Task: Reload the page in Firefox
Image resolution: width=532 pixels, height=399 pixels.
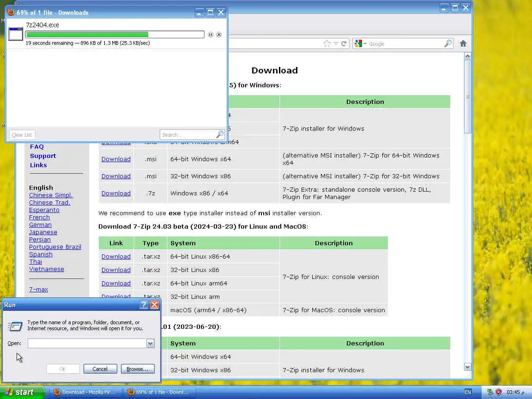Action: click(x=344, y=44)
